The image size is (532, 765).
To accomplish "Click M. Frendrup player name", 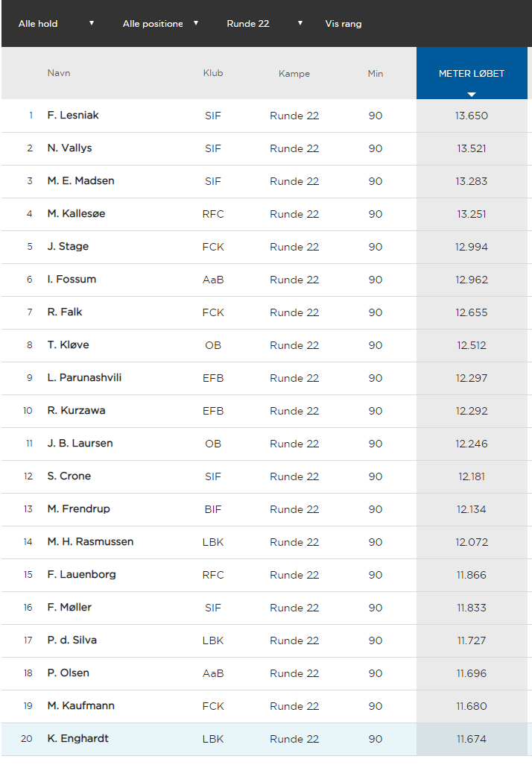I will (x=78, y=509).
